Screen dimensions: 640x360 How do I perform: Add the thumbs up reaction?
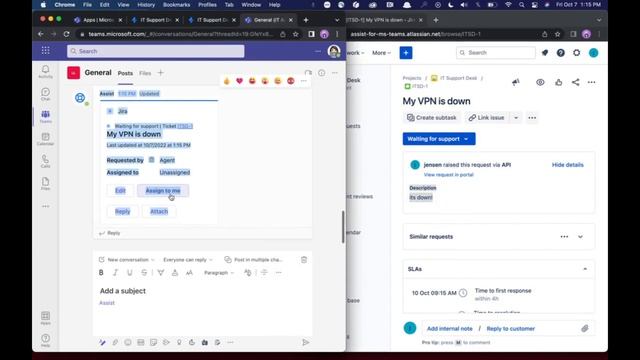pos(227,81)
